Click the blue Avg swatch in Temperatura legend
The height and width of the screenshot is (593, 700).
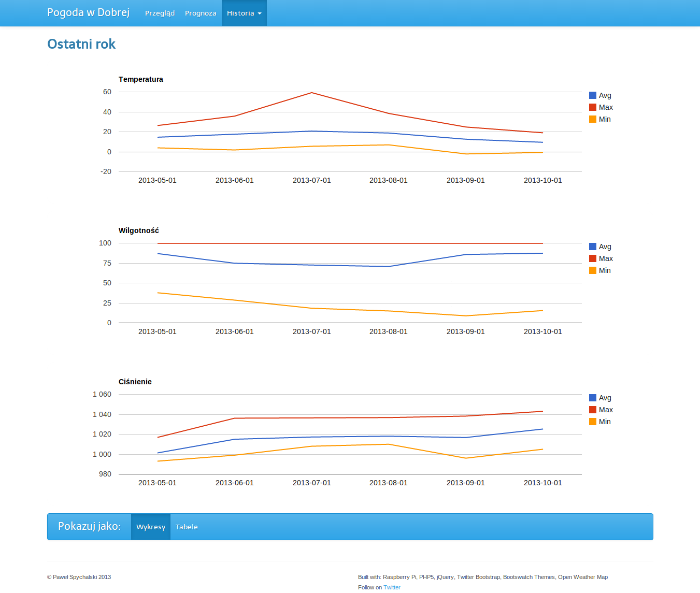coord(593,95)
